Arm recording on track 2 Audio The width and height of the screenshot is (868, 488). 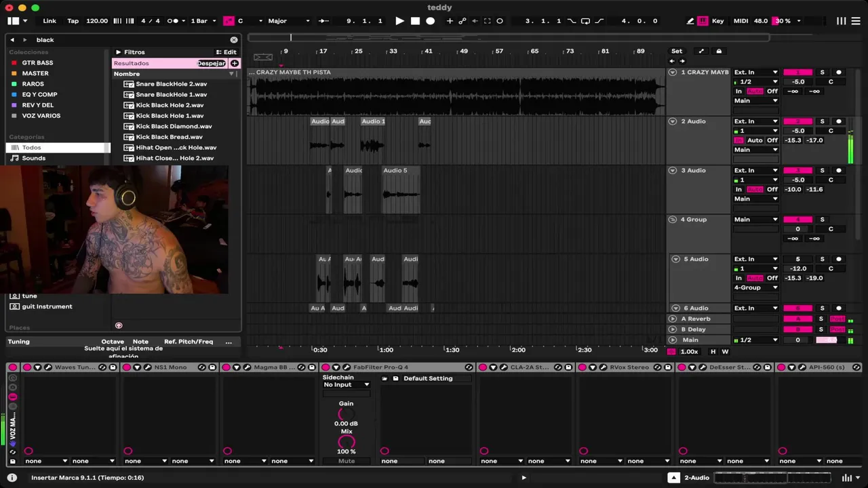(838, 121)
